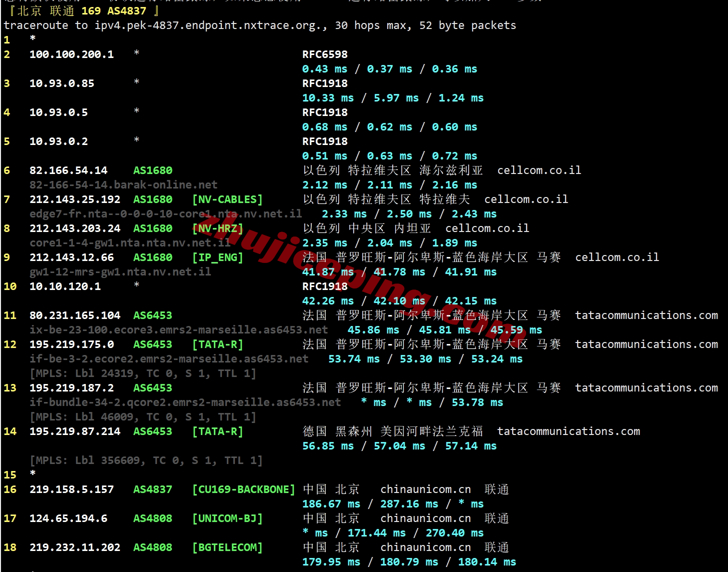The height and width of the screenshot is (572, 728).
Task: Click the [UNICOM-BJ] tag
Action: (227, 518)
